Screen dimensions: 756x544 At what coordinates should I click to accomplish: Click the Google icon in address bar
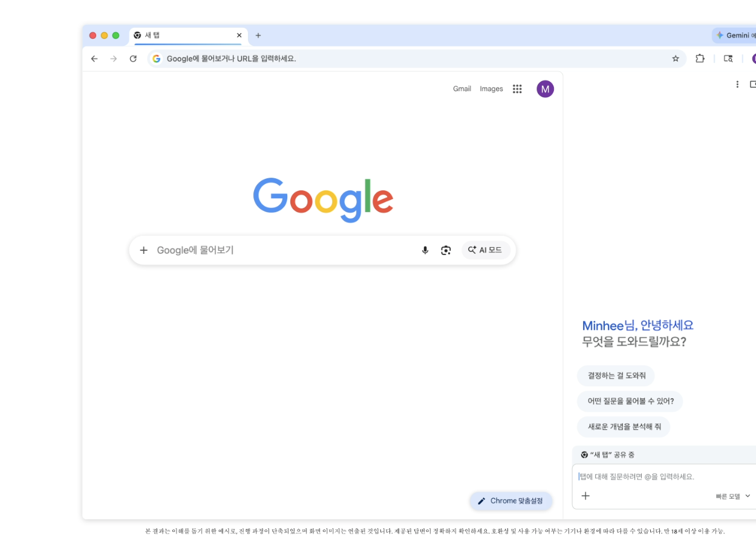pyautogui.click(x=157, y=59)
